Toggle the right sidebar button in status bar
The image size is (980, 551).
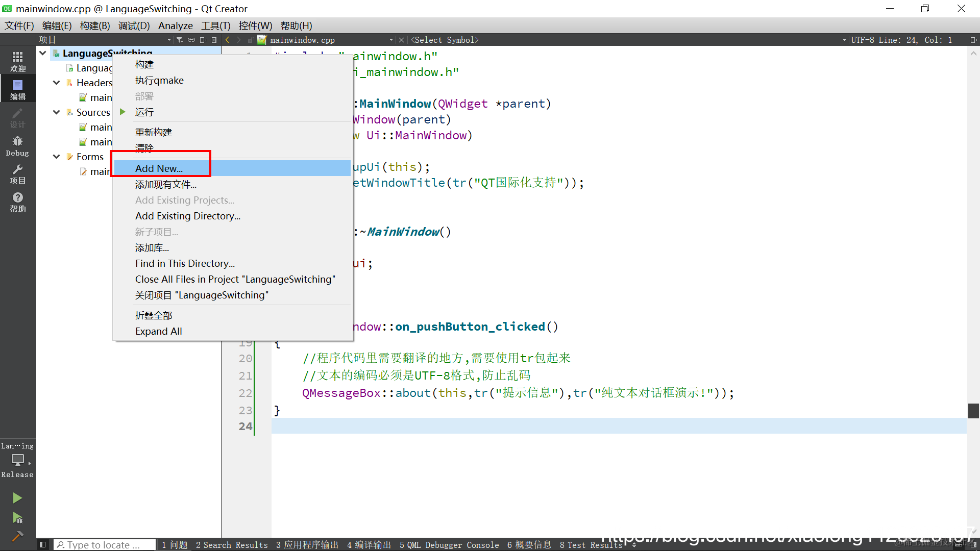973,545
